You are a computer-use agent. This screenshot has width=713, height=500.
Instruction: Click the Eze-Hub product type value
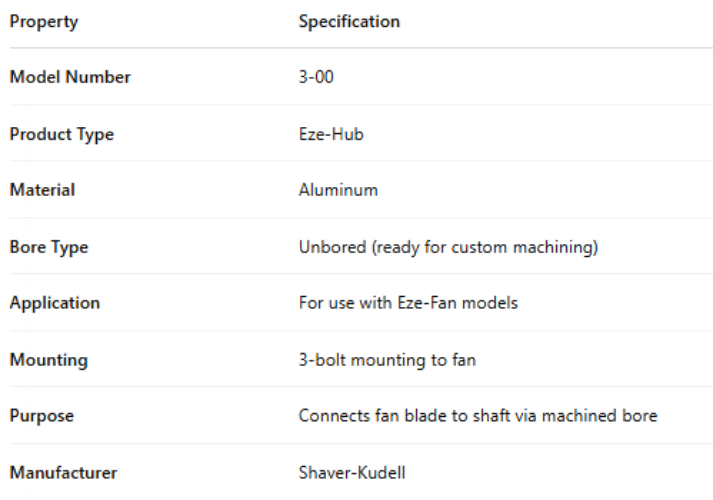(331, 134)
